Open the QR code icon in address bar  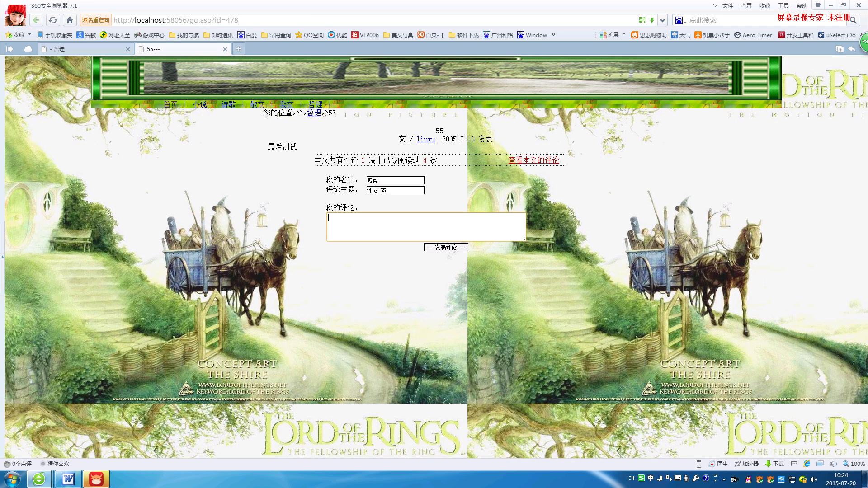642,20
